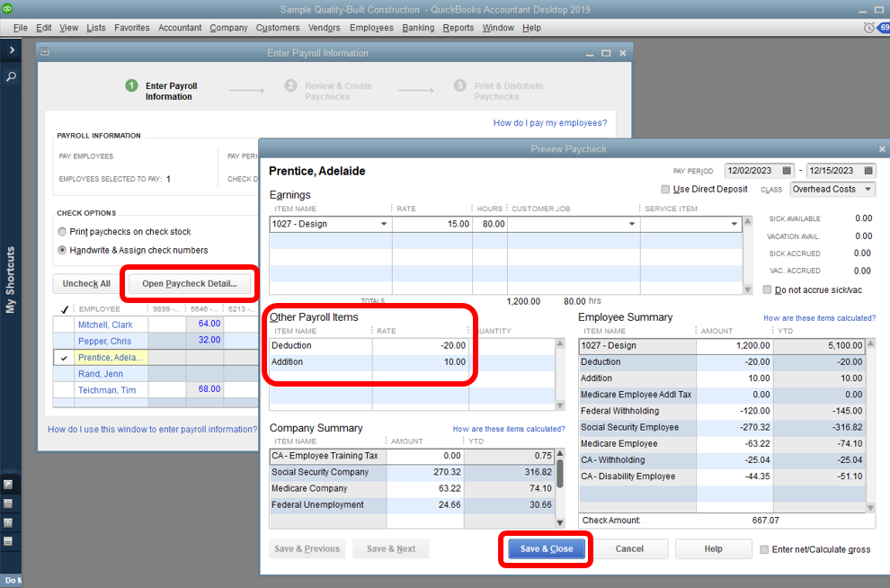This screenshot has width=890, height=588.
Task: Select employee Teichman, Tim
Action: 107,390
